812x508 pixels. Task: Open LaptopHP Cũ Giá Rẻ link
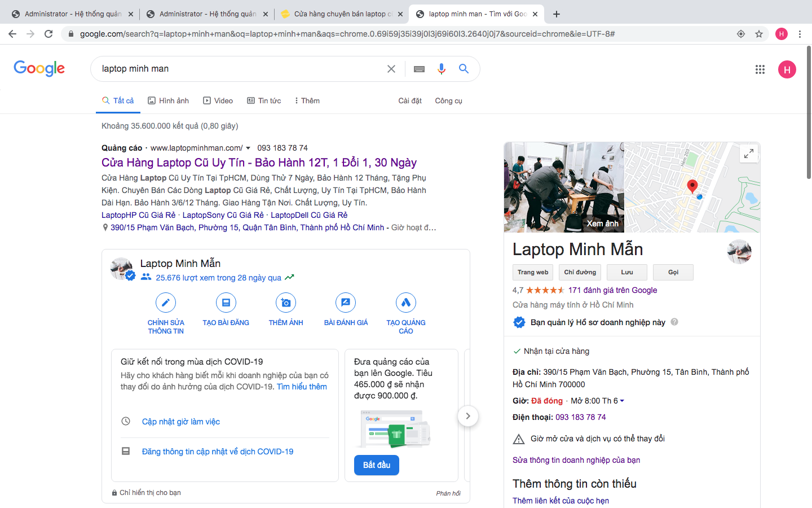pyautogui.click(x=138, y=215)
